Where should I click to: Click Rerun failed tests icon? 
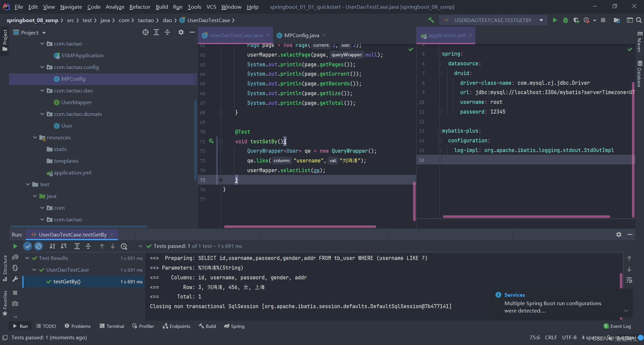point(15,257)
